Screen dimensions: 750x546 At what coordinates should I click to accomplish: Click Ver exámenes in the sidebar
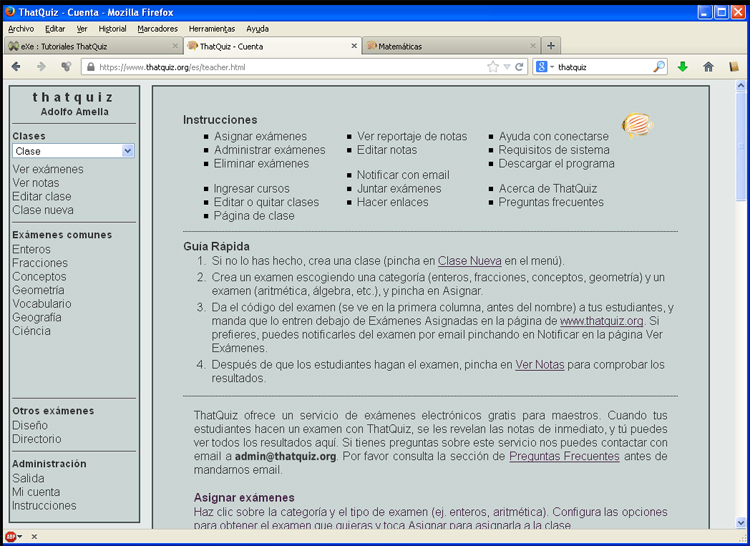tap(48, 169)
